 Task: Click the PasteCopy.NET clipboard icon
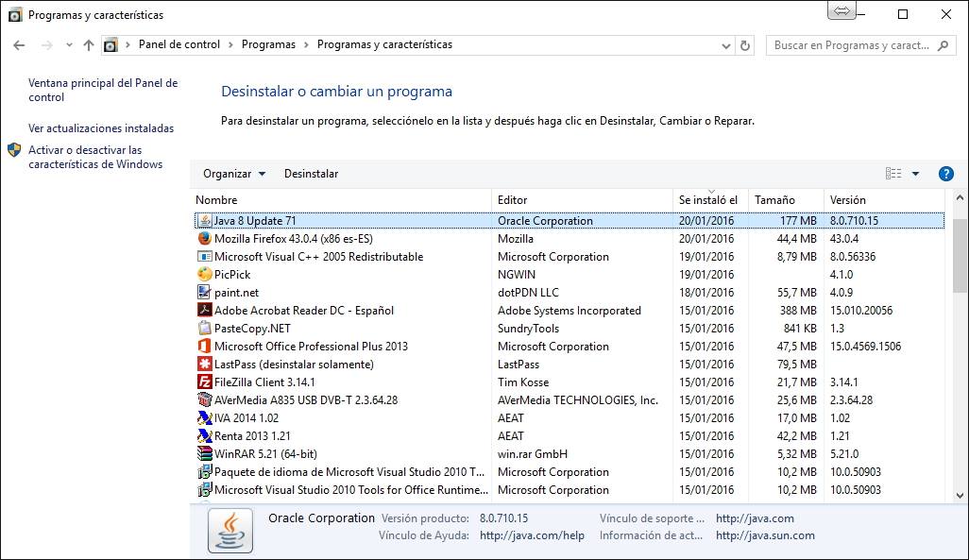205,328
